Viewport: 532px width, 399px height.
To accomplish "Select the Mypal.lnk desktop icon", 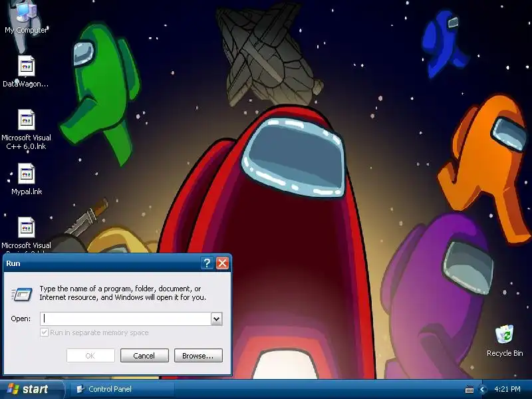I will [x=26, y=179].
